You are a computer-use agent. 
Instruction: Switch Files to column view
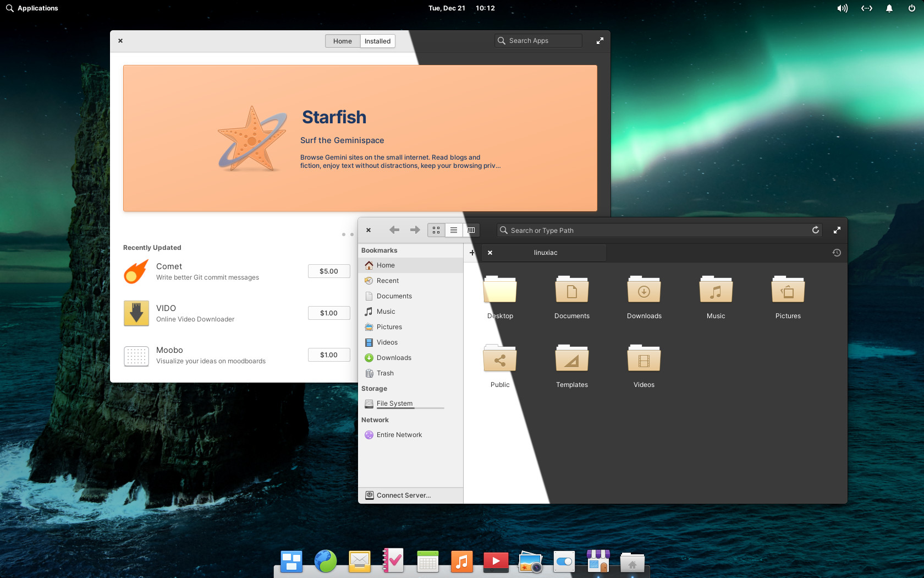click(471, 230)
